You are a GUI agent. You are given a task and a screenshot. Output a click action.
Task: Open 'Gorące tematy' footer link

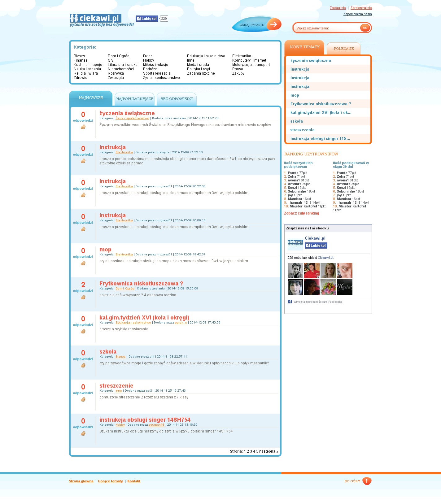[111, 481]
